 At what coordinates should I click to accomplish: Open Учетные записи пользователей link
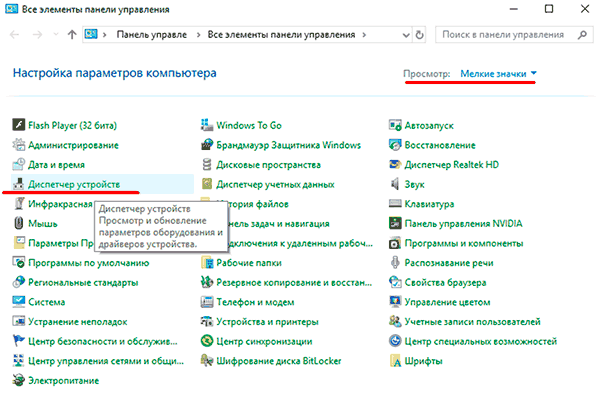pyautogui.click(x=473, y=322)
